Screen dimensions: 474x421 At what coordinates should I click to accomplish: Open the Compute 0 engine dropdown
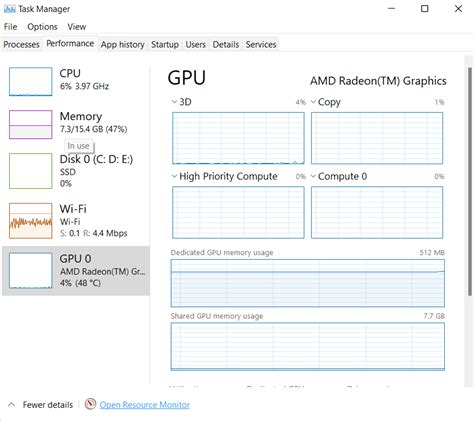(x=313, y=176)
